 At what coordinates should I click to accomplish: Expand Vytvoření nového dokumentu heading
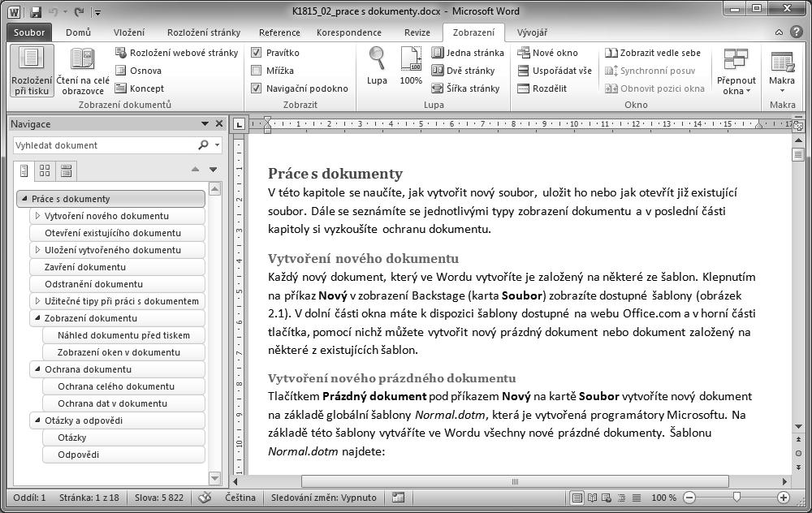coord(37,216)
